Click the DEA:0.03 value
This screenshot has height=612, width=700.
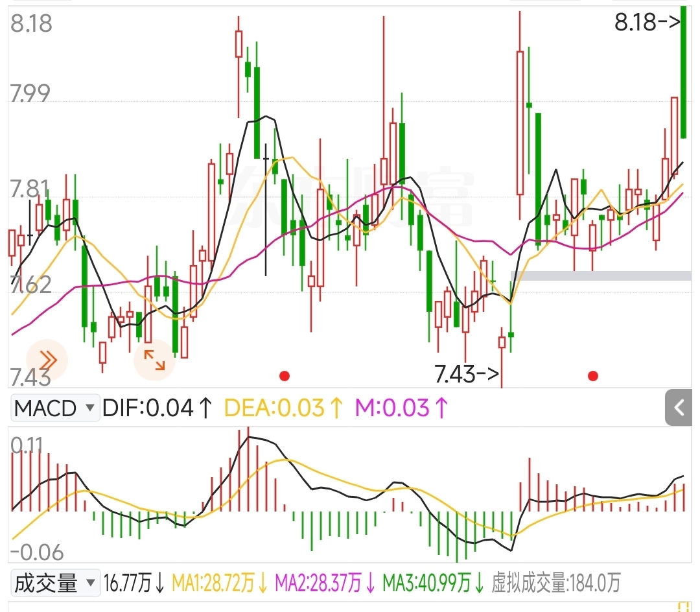pyautogui.click(x=284, y=408)
